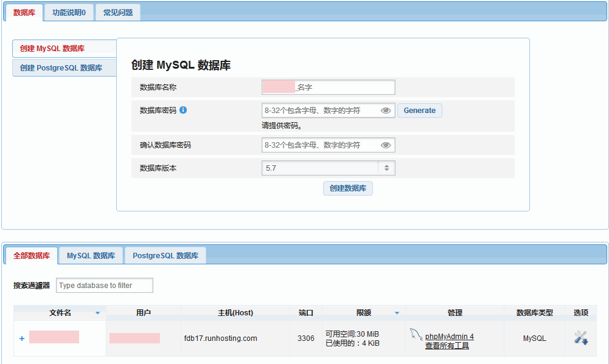This screenshot has width=609, height=364.
Task: Click 创建数据库 button
Action: point(348,188)
